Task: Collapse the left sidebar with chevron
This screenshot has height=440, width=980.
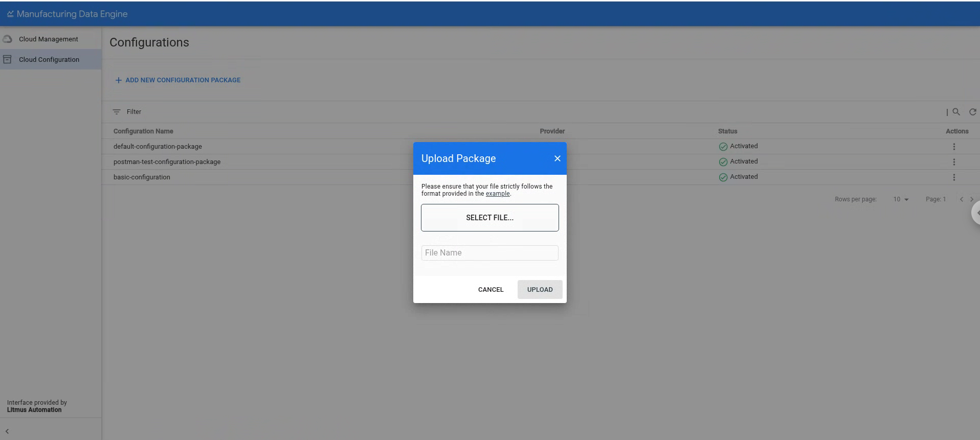Action: pyautogui.click(x=7, y=431)
